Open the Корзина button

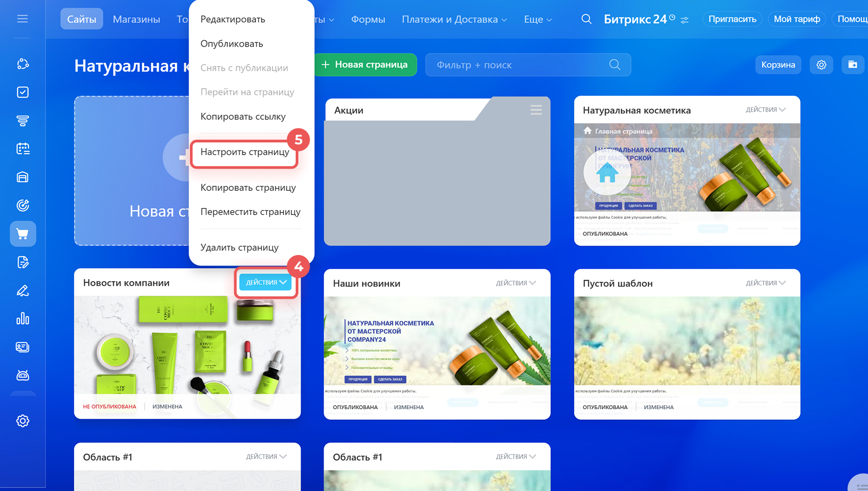coord(778,65)
